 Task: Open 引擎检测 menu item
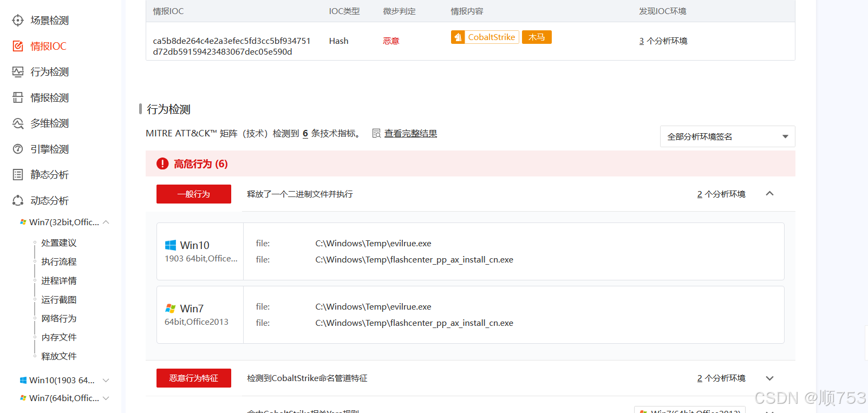coord(49,149)
